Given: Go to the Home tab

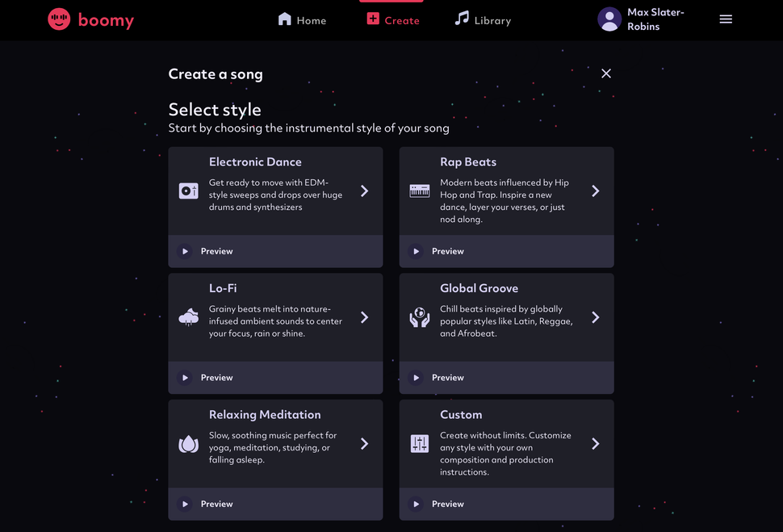Looking at the screenshot, I should [302, 19].
